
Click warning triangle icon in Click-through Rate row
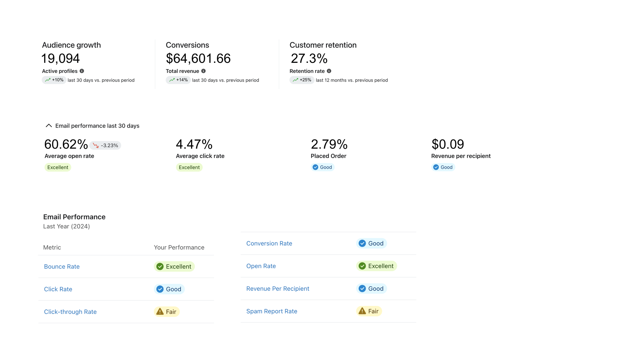(160, 312)
